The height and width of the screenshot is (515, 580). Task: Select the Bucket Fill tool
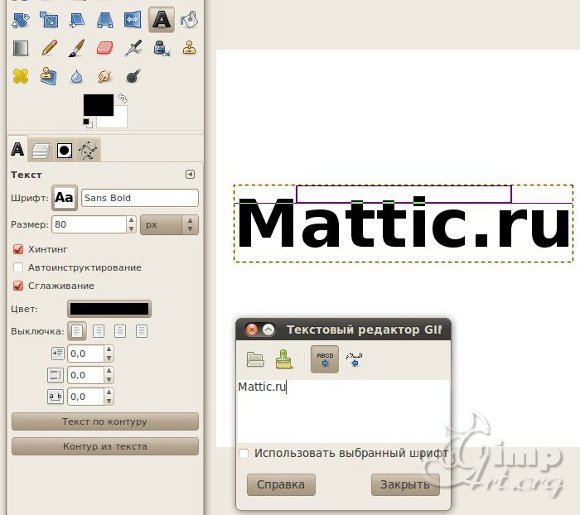[189, 20]
